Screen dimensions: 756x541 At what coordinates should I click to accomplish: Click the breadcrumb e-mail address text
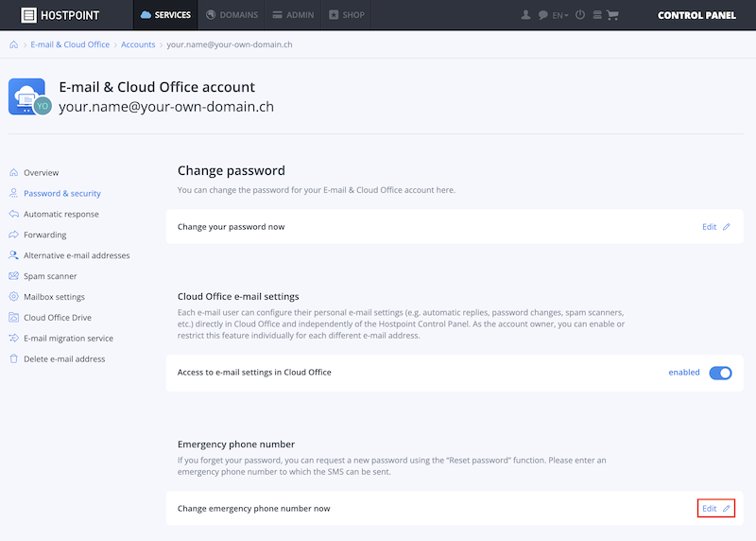pyautogui.click(x=230, y=44)
